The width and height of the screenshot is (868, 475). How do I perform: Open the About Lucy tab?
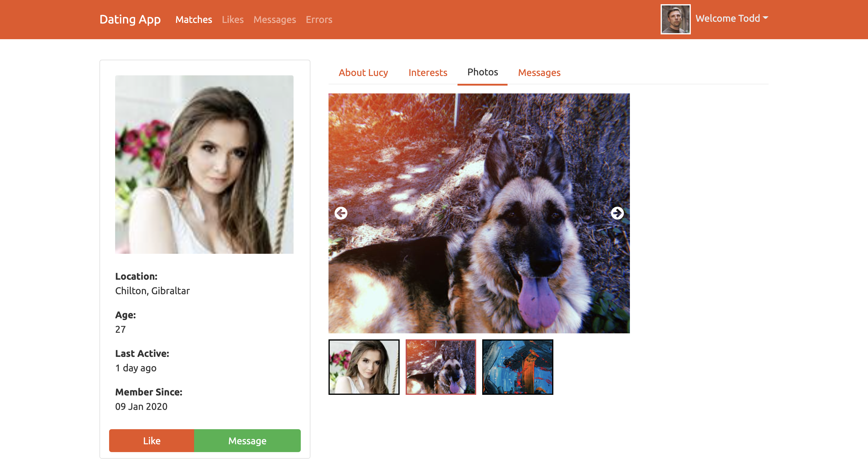coord(363,72)
